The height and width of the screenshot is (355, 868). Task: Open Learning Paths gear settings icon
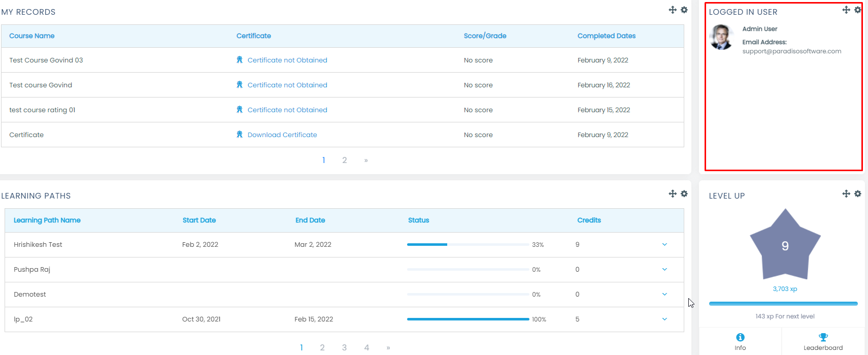[684, 194]
